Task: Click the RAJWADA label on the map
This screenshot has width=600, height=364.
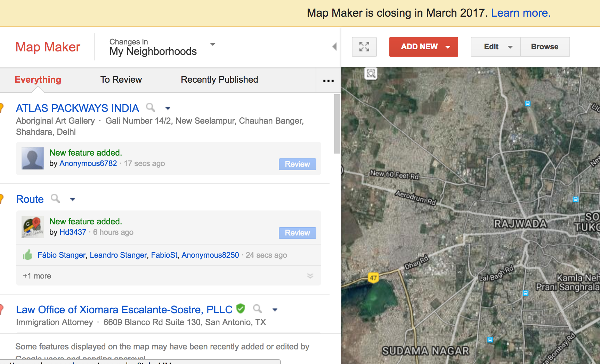Action: pos(520,224)
